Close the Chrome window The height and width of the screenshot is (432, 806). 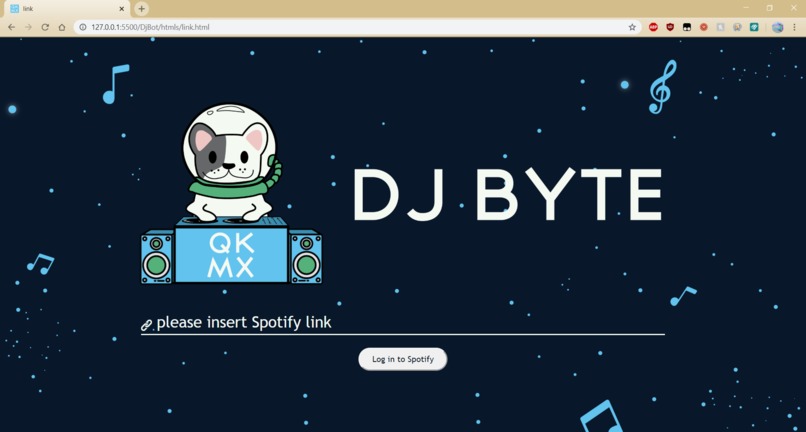pos(793,8)
